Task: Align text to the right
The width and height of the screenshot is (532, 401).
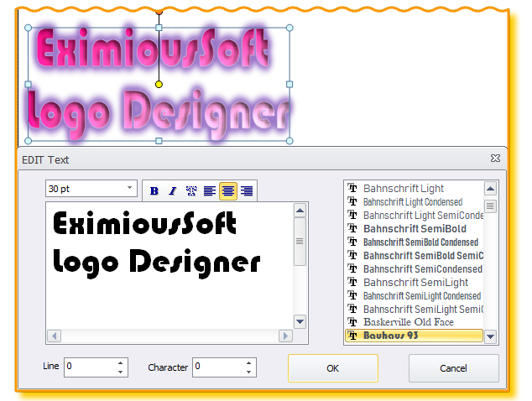Action: coord(247,191)
